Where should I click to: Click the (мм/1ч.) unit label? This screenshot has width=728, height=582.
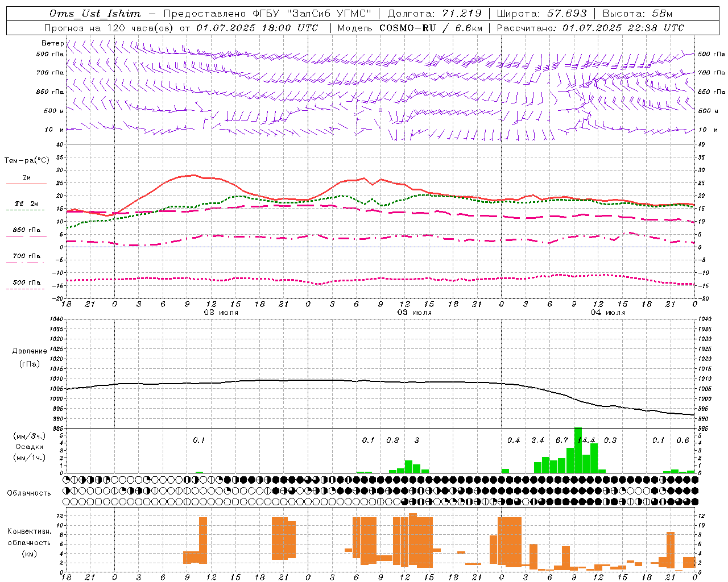(30, 458)
